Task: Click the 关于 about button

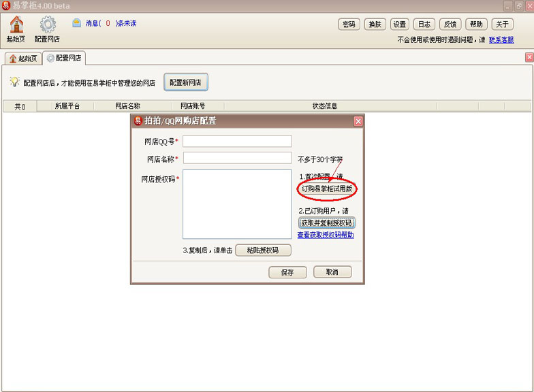Action: pyautogui.click(x=503, y=24)
